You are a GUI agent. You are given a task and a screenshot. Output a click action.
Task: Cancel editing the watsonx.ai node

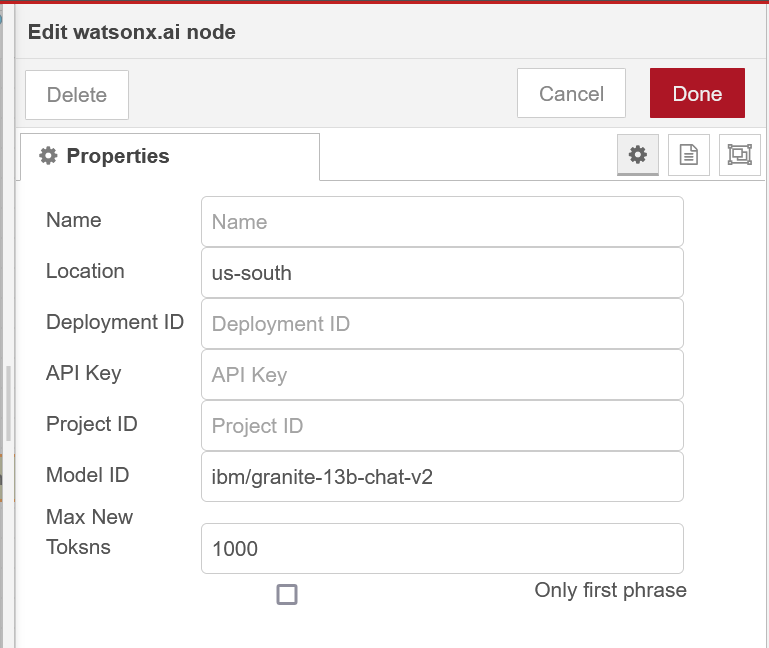coord(571,94)
